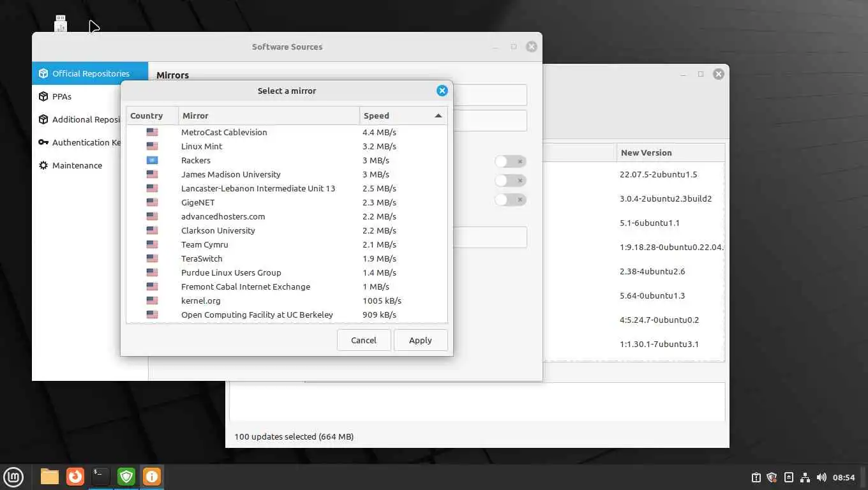The image size is (868, 490).
Task: Cancel the mirror selection
Action: click(364, 340)
